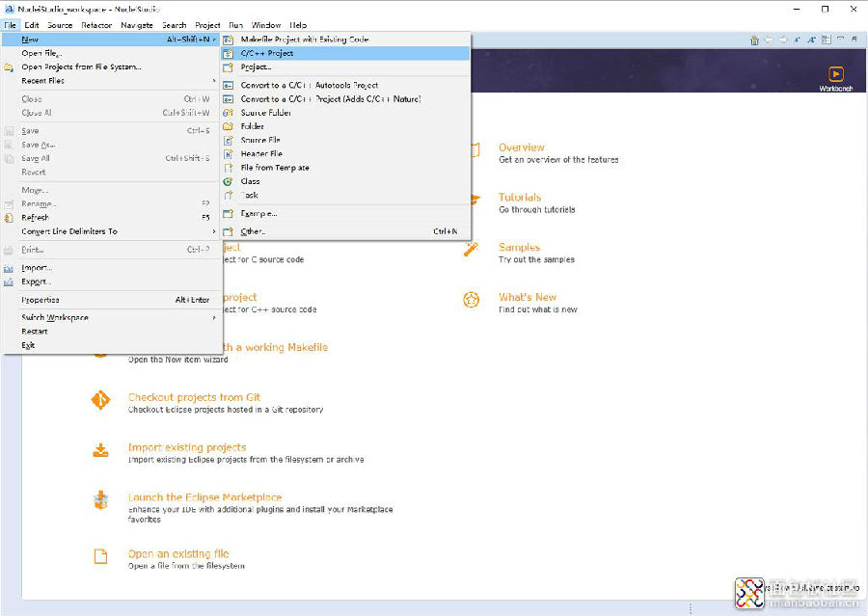Open the Tutorials link on Welcome page

520,198
